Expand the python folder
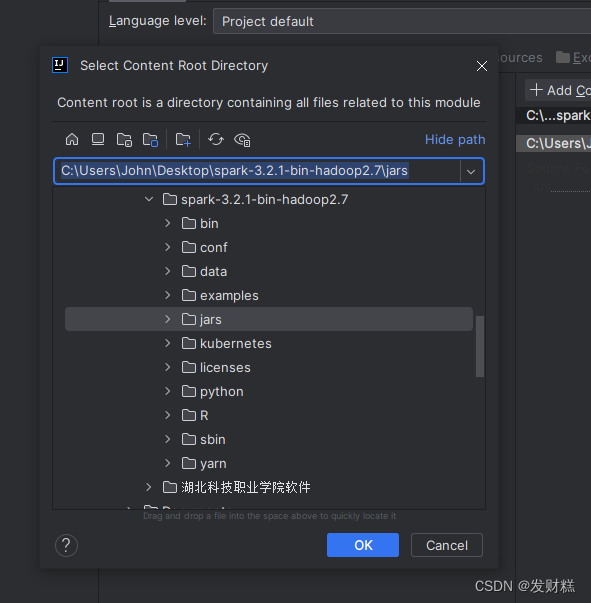591x603 pixels. [167, 391]
